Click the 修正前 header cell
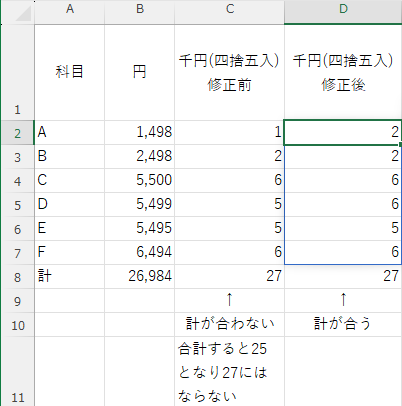 230,72
